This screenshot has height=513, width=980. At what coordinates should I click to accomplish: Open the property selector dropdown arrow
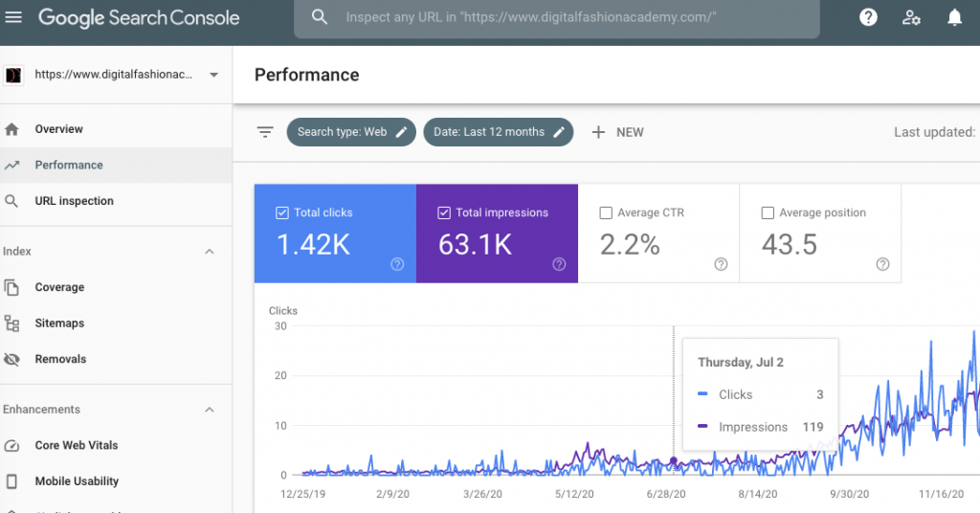[213, 75]
